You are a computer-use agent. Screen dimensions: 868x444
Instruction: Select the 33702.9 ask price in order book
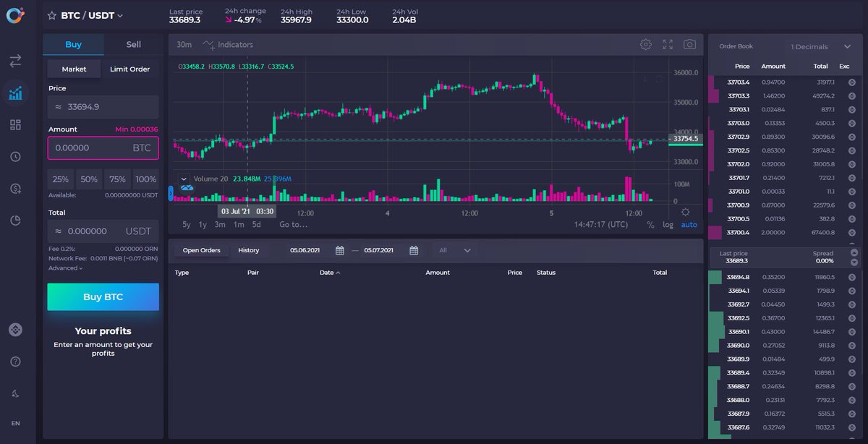point(739,137)
